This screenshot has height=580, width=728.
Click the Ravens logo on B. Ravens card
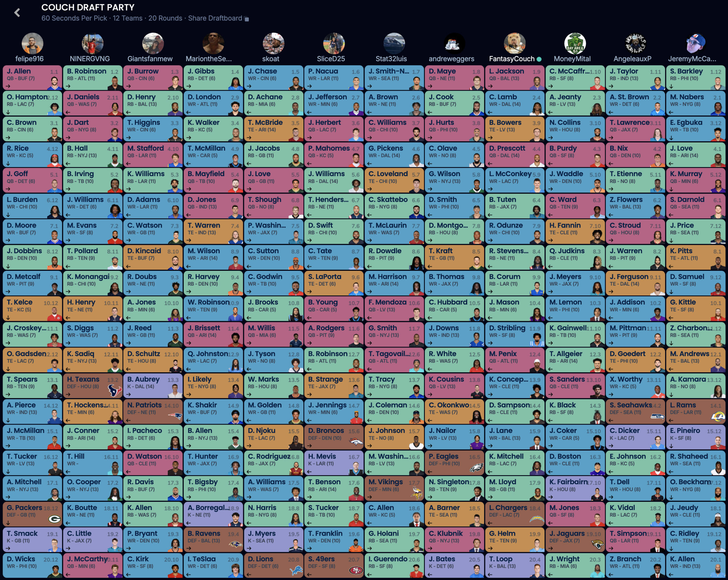(235, 544)
